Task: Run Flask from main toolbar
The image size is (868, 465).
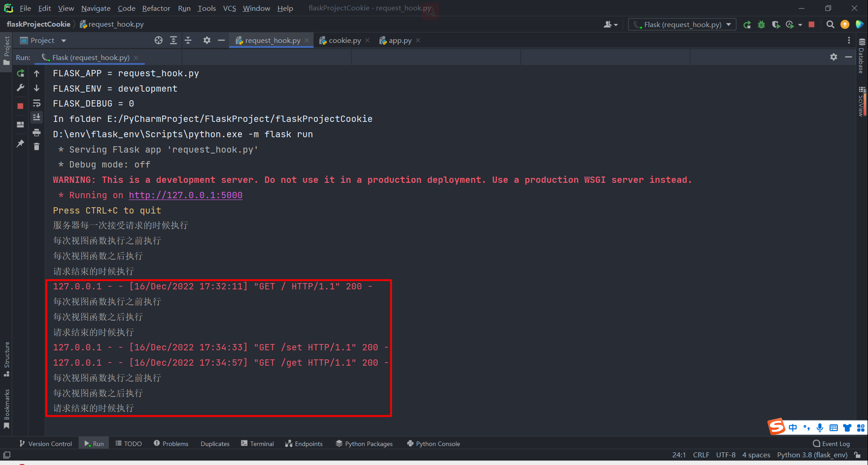Action: click(x=747, y=25)
